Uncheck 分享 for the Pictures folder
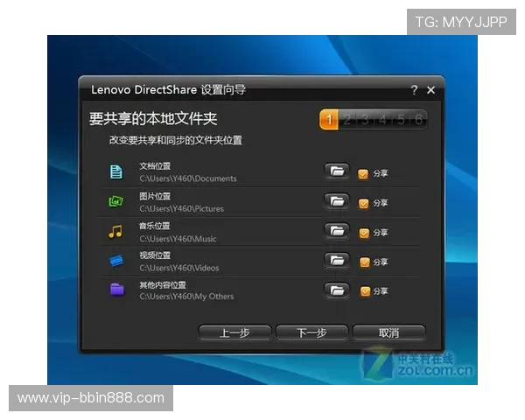The image size is (525, 420). [x=364, y=203]
